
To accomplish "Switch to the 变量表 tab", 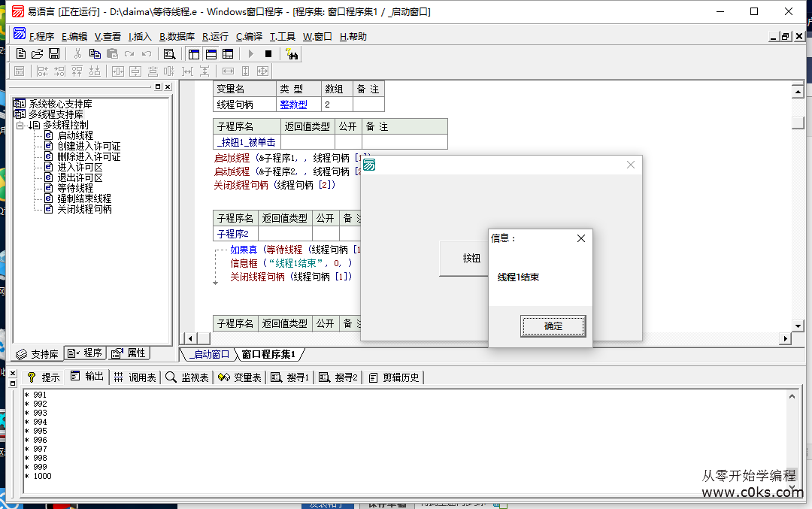I will (240, 377).
